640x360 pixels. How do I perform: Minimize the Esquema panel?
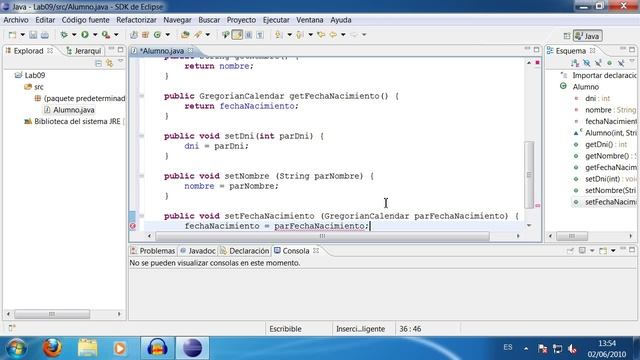[x=622, y=49]
